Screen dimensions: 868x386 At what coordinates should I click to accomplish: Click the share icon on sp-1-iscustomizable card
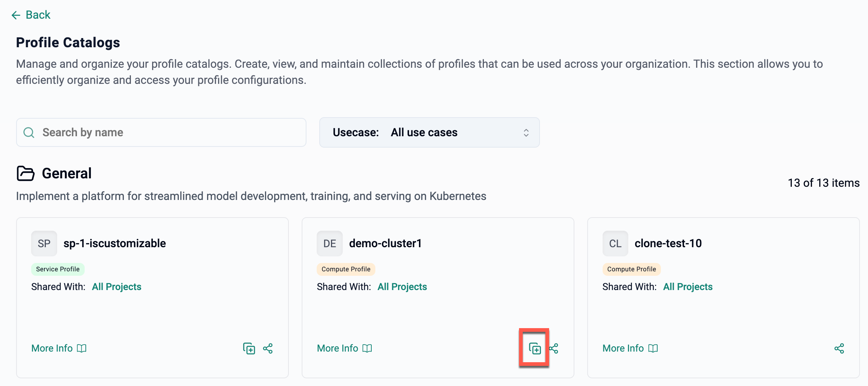coord(268,348)
